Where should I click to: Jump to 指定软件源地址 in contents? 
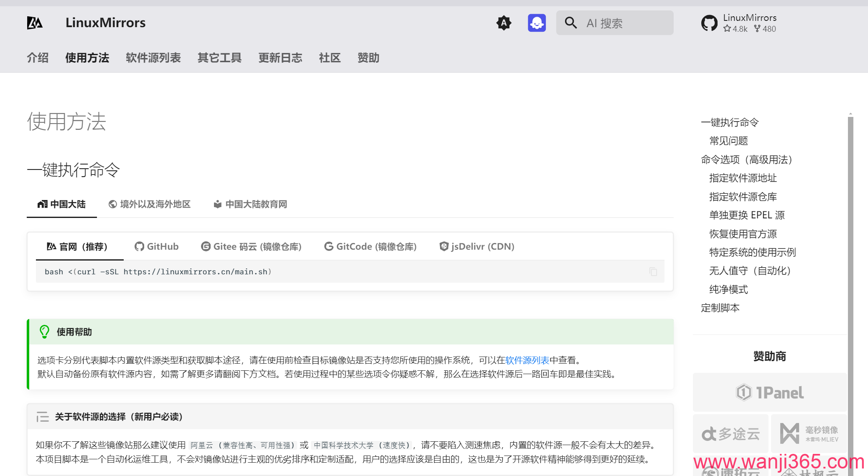(x=743, y=178)
